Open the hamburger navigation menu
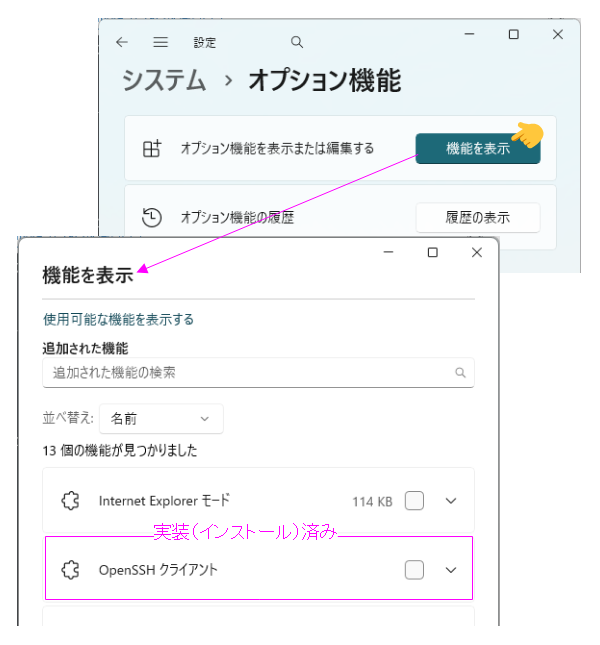Viewport: 600px width, 645px height. pyautogui.click(x=160, y=42)
